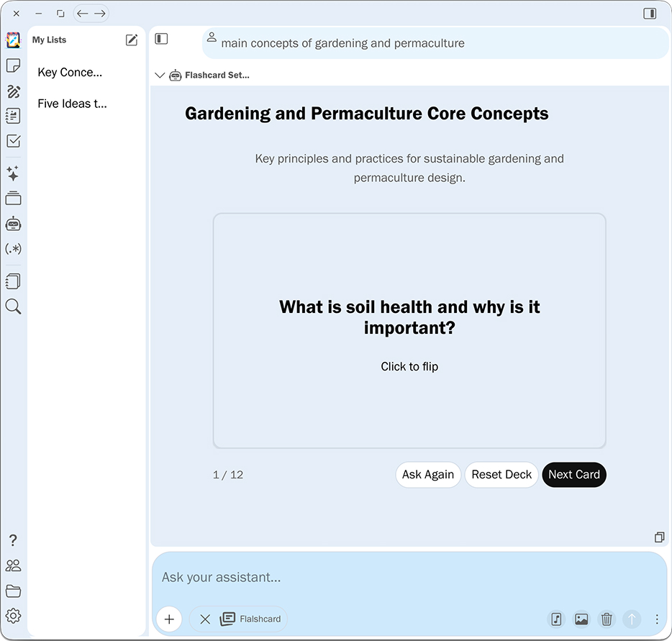Collapse the Flashcard Set section chevron
Screen dimensions: 672x641
pyautogui.click(x=160, y=75)
